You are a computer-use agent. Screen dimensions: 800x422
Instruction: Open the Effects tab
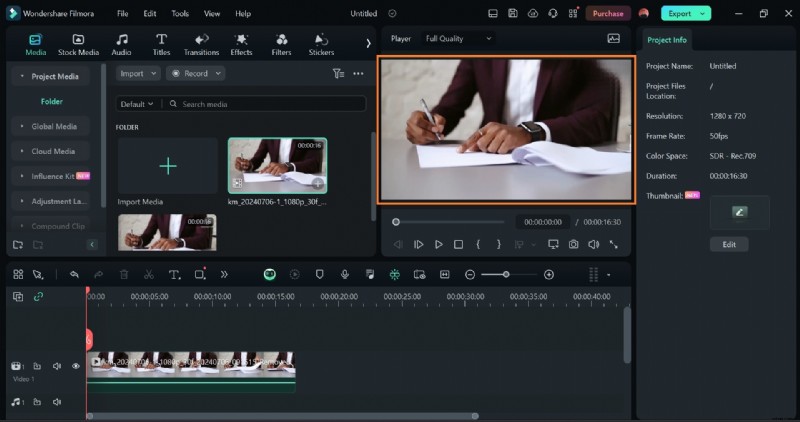(241, 45)
